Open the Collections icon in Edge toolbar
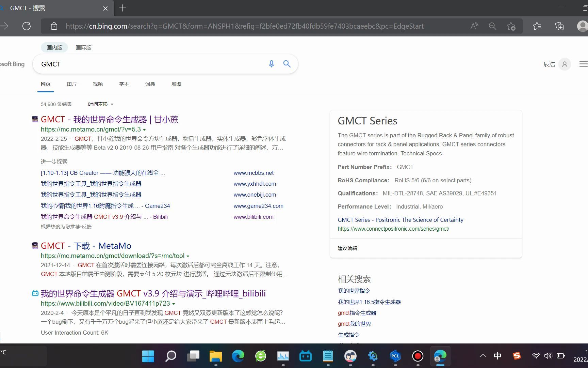588x368 pixels. (559, 26)
